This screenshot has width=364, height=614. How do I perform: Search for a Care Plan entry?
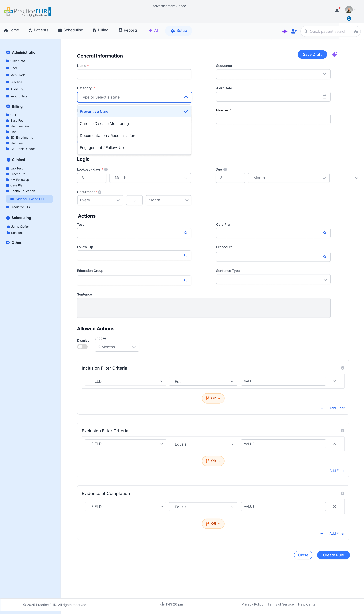pyautogui.click(x=325, y=233)
